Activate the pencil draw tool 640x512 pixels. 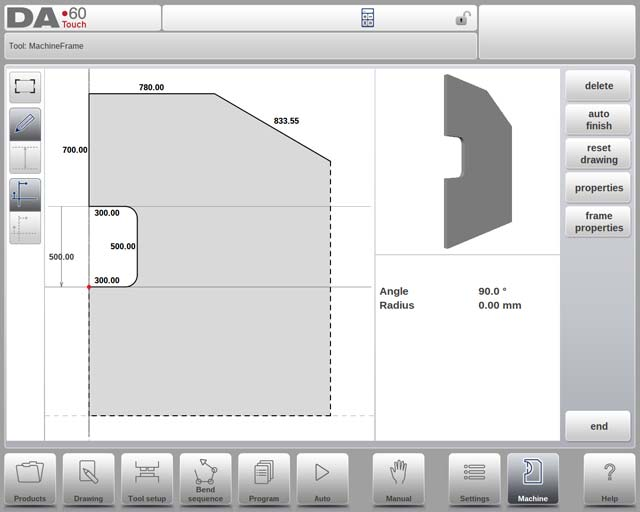click(25, 124)
